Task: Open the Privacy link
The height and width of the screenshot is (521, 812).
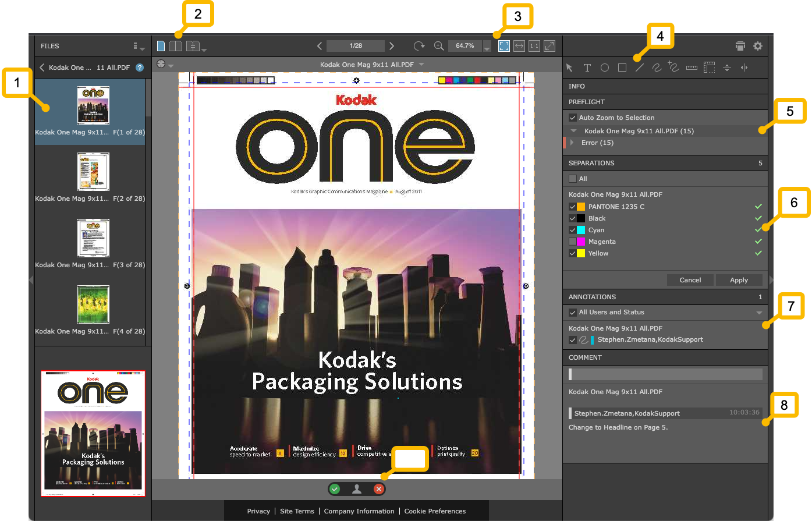Action: pos(258,511)
